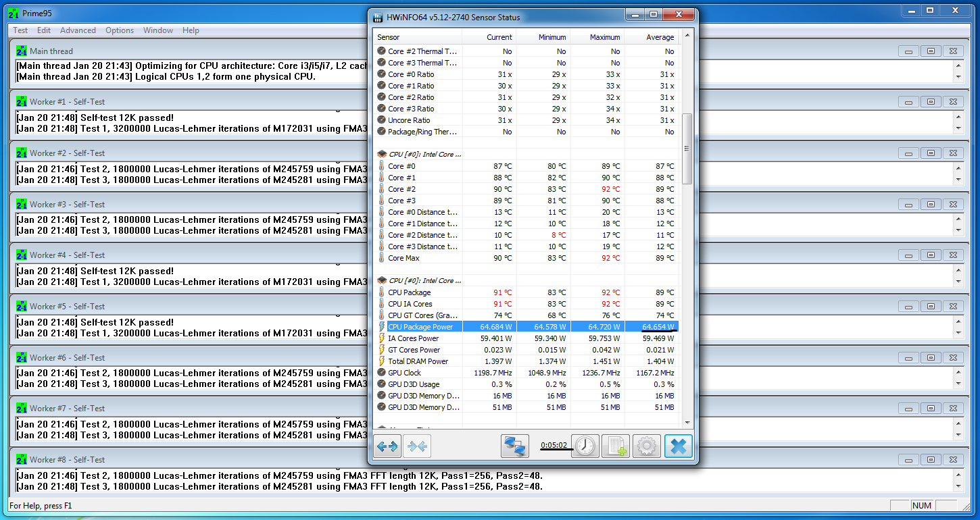980x520 pixels.
Task: Click the Main thread window icon
Action: (x=22, y=51)
